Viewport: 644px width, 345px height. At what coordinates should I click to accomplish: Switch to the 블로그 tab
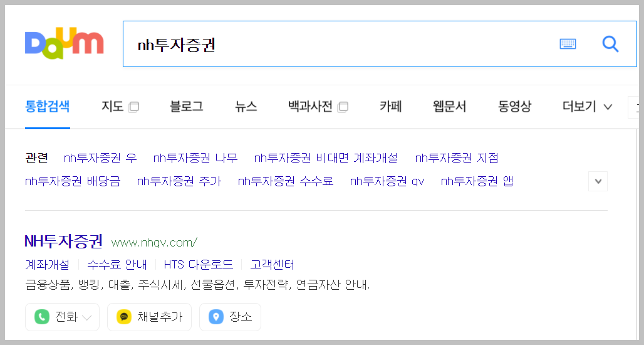pyautogui.click(x=187, y=107)
